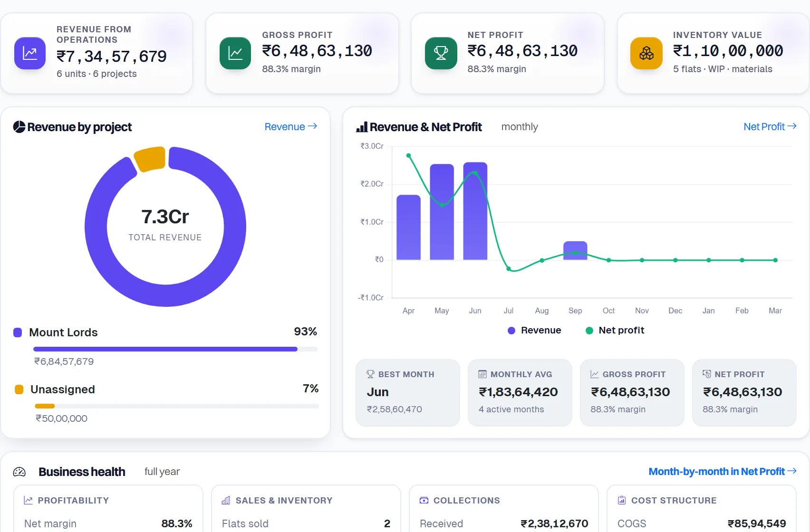Click the Mount Lords 93% progress bar
810x532 pixels.
tap(175, 349)
